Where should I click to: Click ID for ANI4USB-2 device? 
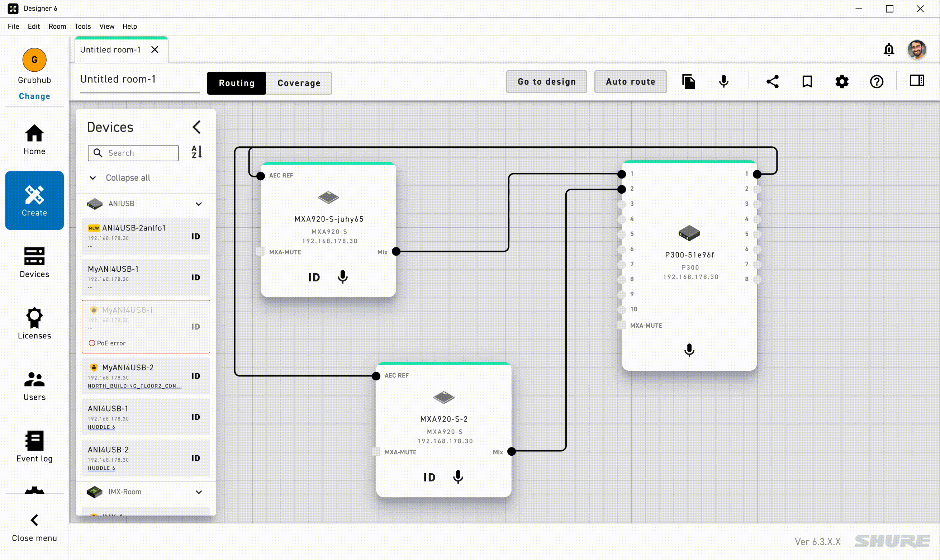pos(195,458)
